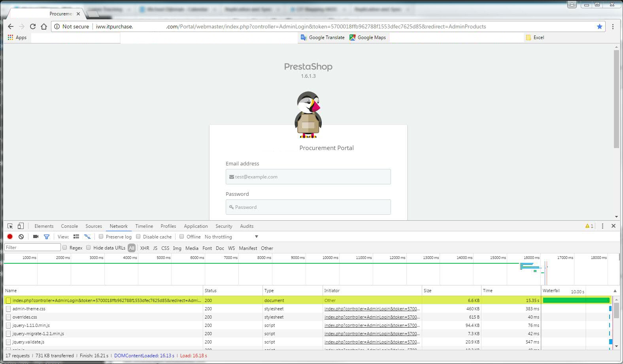Click the network Filter text box
Image resolution: width=623 pixels, height=364 pixels.
tap(32, 248)
